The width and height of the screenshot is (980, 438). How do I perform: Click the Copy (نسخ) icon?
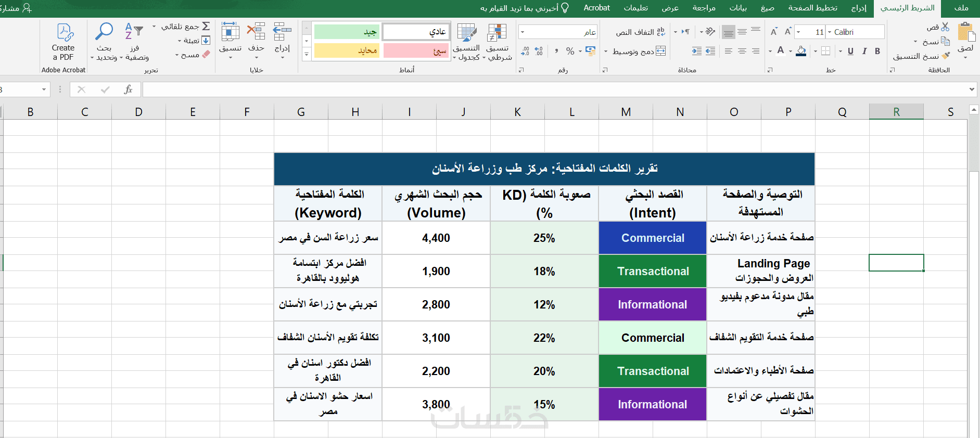[x=945, y=41]
